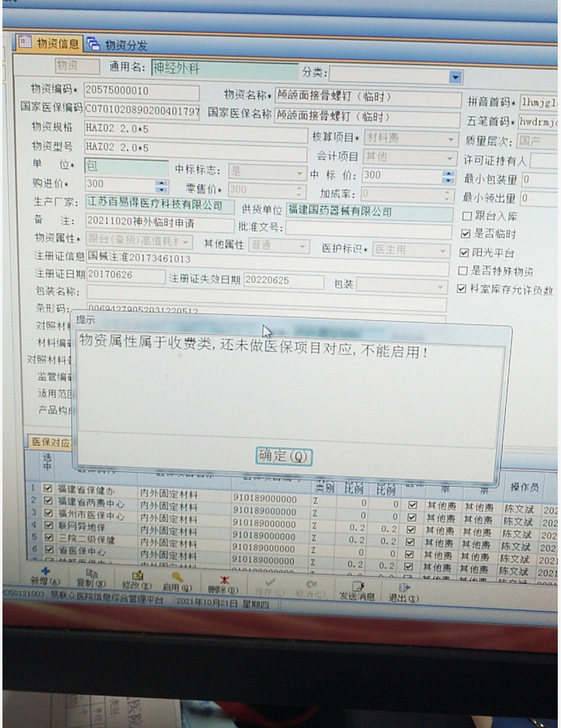Switch to the 物资信息 tab
Viewport: 561px width, 728px height.
click(49, 43)
